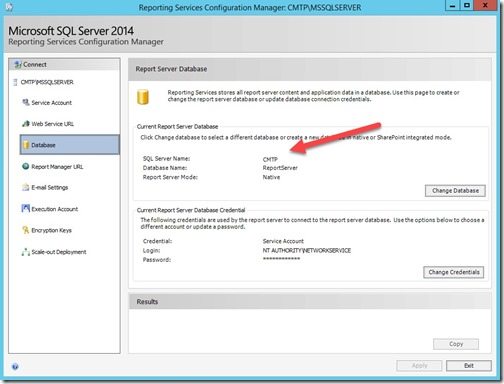Click the Report Server Database heading
Screen dimensions: 504x384
pos(171,69)
